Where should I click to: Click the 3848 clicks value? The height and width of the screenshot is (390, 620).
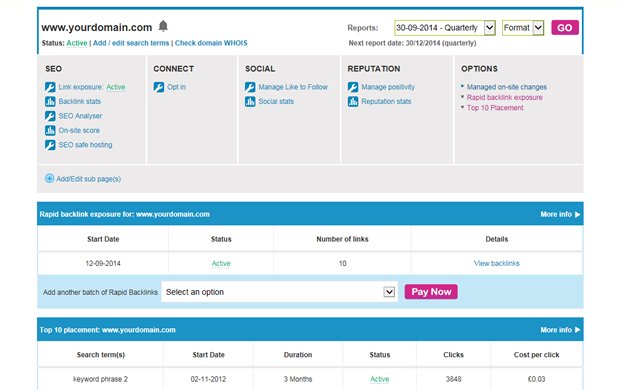click(454, 379)
